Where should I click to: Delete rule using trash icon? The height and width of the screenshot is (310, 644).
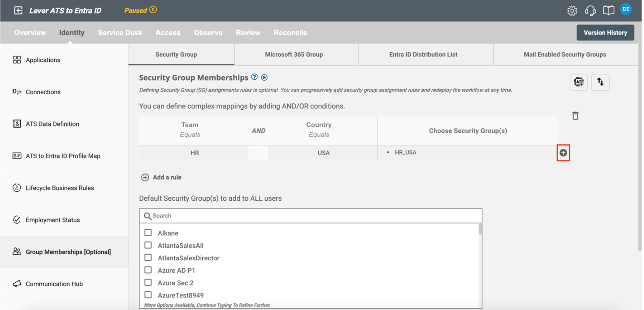(x=575, y=116)
